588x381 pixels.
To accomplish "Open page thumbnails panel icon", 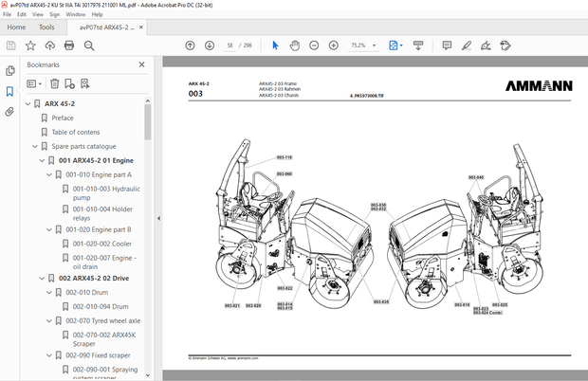I will tap(10, 70).
